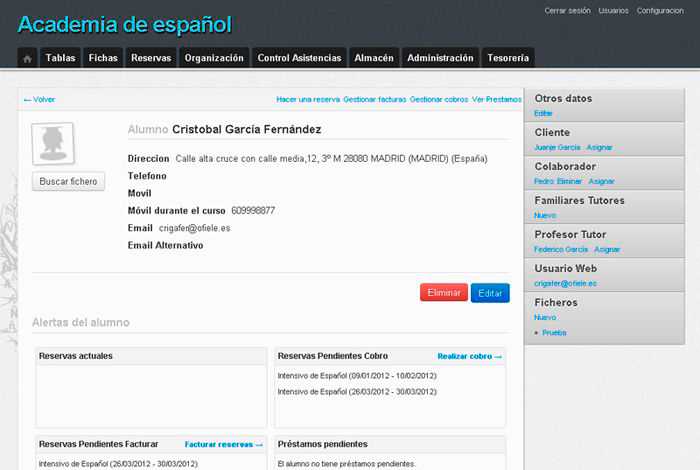Screen dimensions: 700x470
Task: Open Gestionar cobros link
Action: 439,100
